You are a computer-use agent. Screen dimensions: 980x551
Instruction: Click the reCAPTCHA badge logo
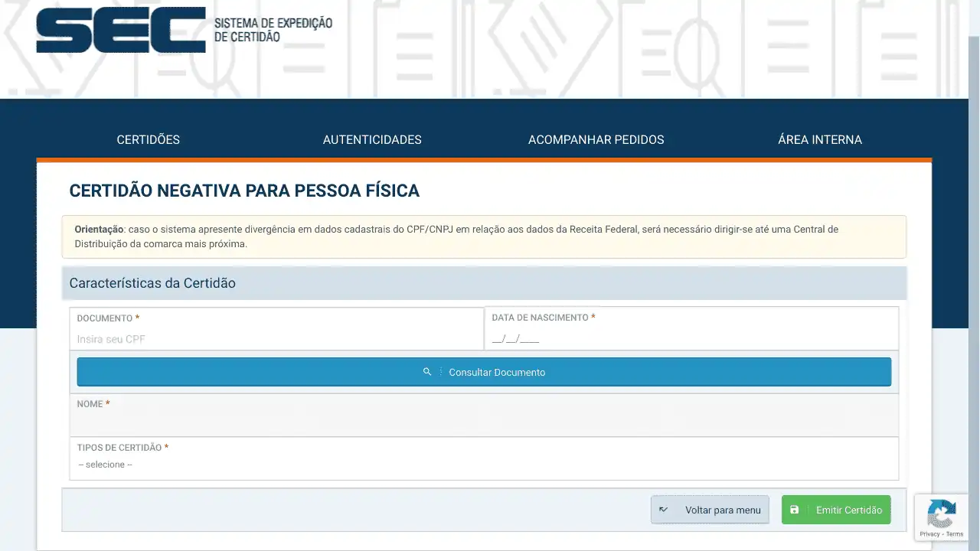tap(941, 514)
